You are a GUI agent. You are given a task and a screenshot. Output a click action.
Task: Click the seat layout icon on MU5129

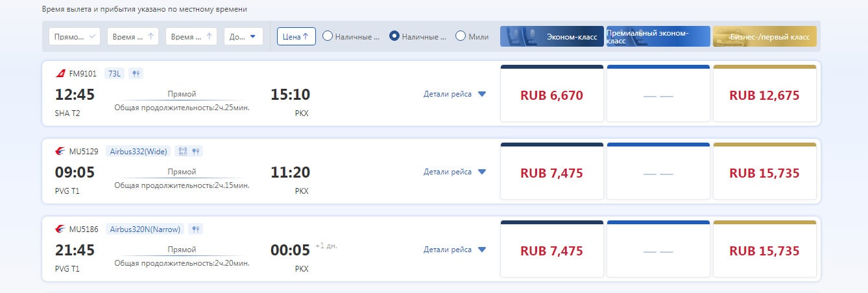[x=182, y=152]
